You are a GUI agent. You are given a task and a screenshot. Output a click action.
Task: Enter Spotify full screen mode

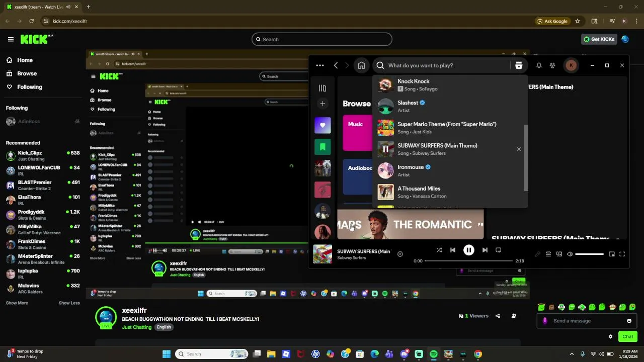pos(622,254)
